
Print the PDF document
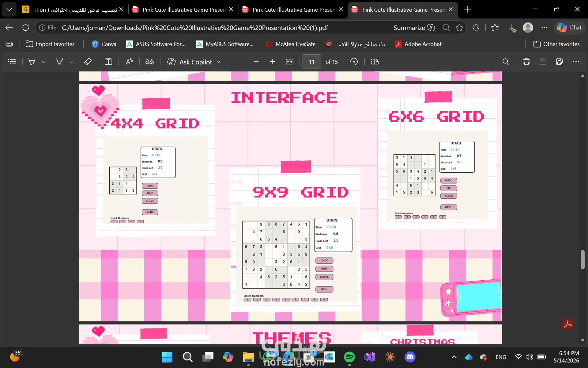526,62
